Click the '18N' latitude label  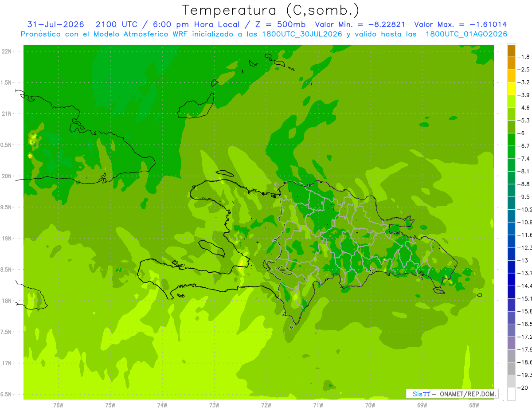click(6, 301)
